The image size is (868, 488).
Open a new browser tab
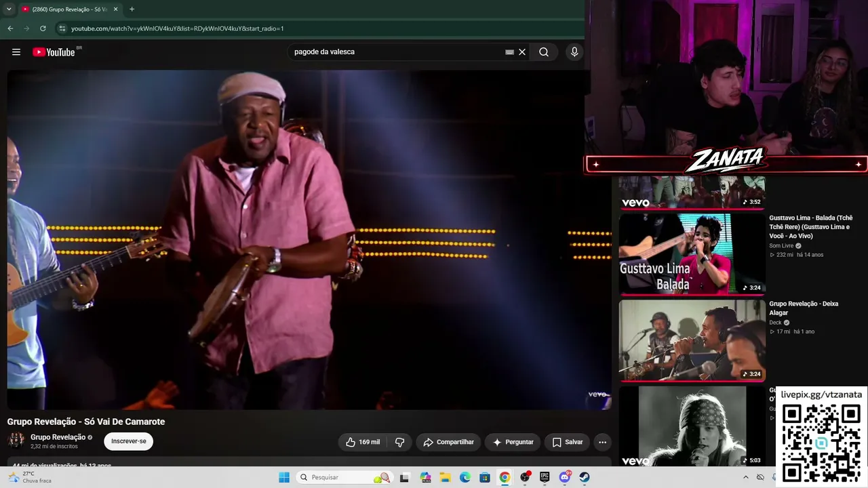pos(132,9)
